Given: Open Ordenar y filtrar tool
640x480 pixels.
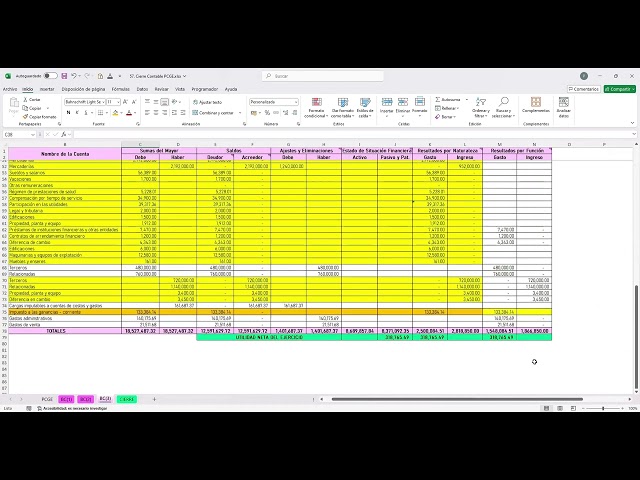Looking at the screenshot, I should tap(481, 108).
